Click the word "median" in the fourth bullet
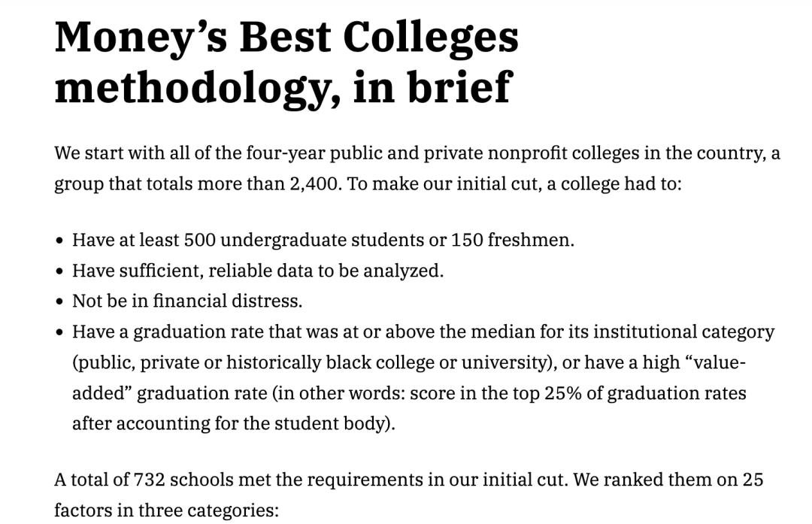 503,332
